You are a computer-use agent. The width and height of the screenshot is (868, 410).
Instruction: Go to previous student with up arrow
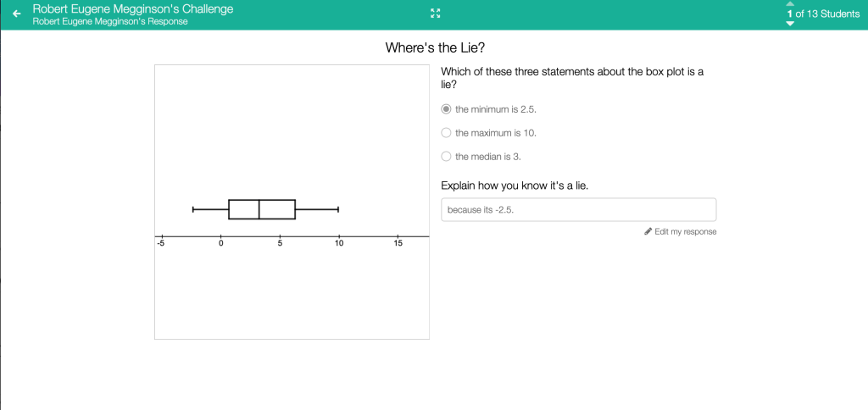click(x=790, y=4)
